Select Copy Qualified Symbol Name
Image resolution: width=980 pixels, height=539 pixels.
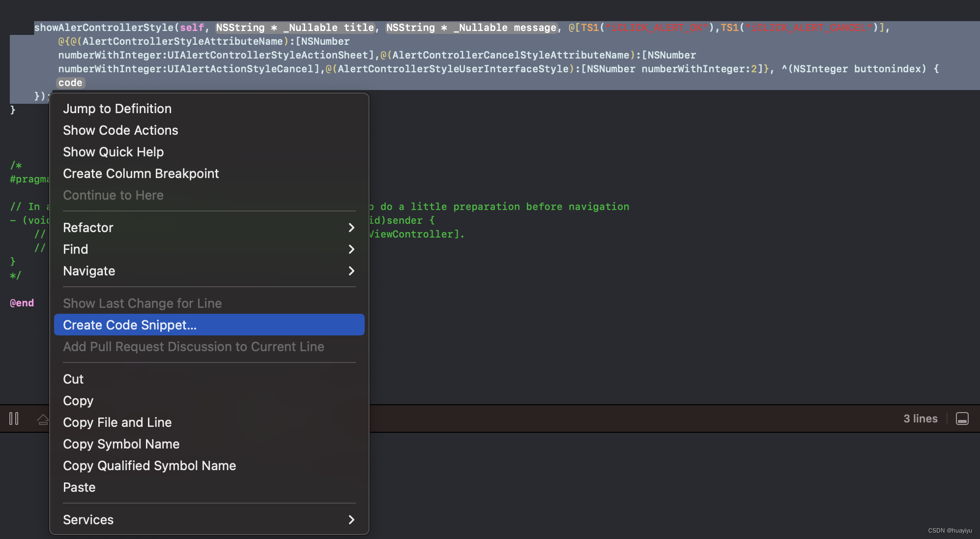click(149, 466)
